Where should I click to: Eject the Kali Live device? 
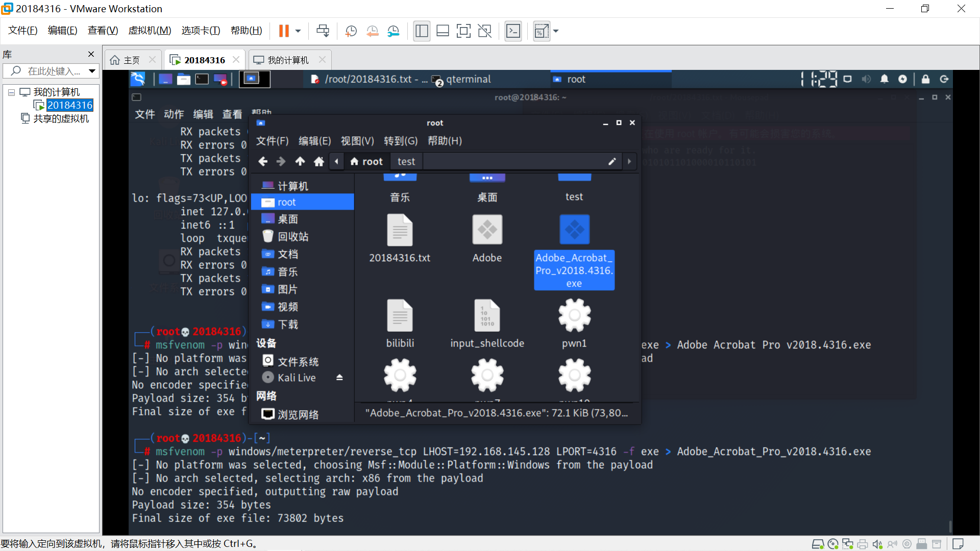click(339, 378)
